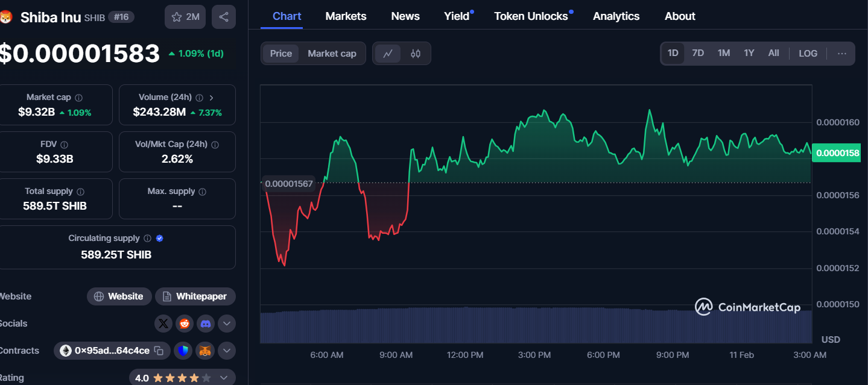
Task: Click the $0.00001583 price text
Action: tap(78, 54)
